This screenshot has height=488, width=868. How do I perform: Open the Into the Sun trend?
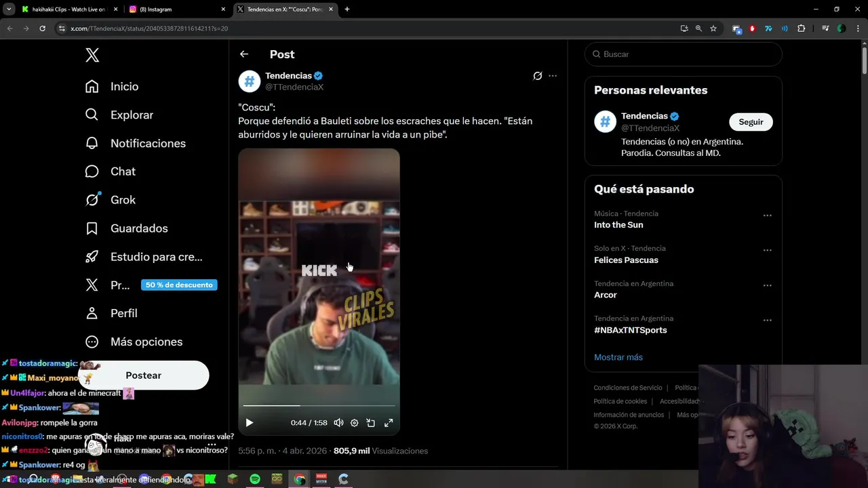click(x=618, y=225)
